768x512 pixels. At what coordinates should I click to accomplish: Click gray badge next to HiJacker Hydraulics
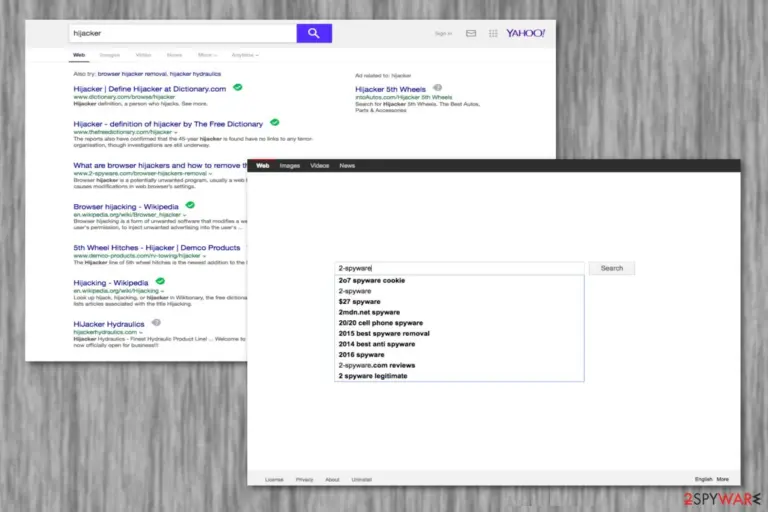(x=156, y=322)
